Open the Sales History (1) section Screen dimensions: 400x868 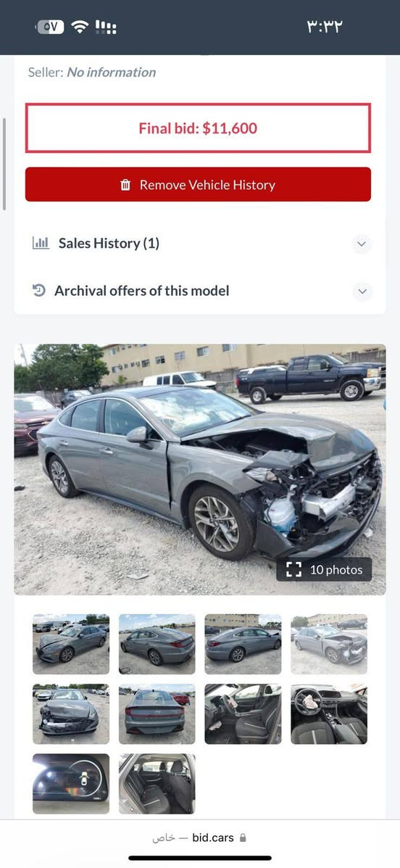click(200, 244)
